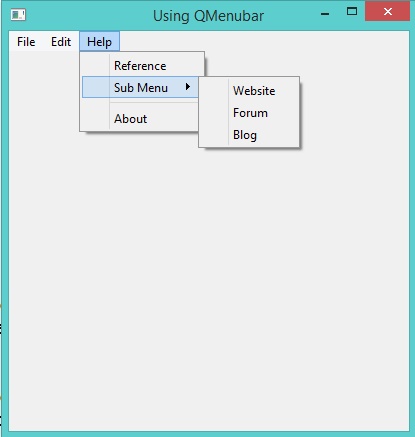Click the window application icon in title bar
This screenshot has width=415, height=437.
(x=18, y=15)
